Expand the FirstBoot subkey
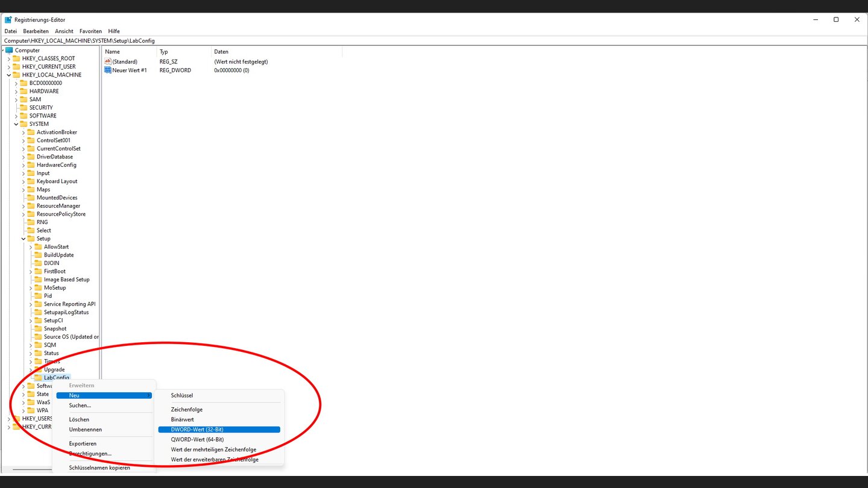The image size is (868, 488). click(30, 271)
